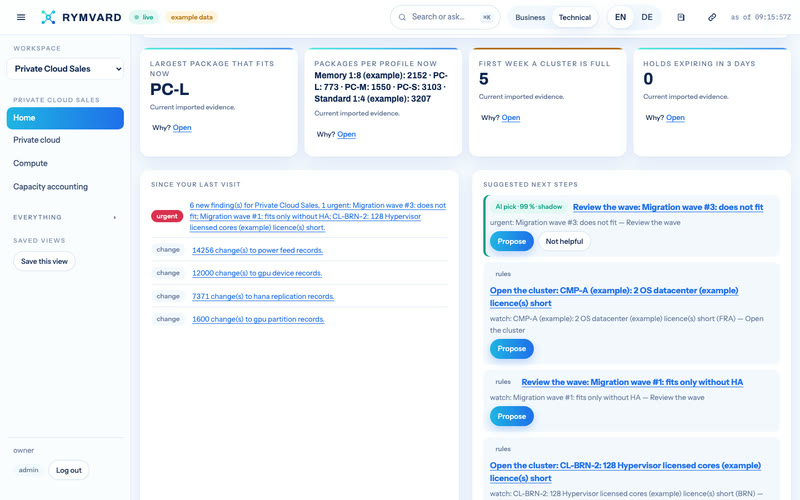The image size is (800, 500).
Task: Copy page link via chain icon
Action: [x=712, y=17]
